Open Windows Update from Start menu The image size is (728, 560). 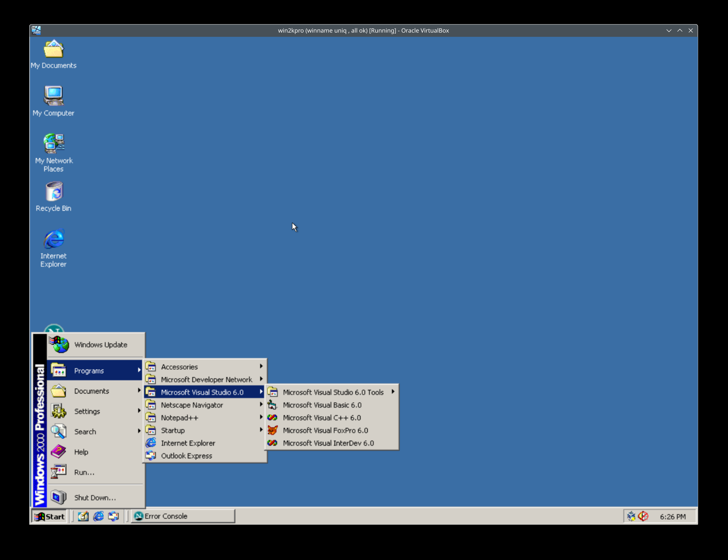(x=95, y=345)
